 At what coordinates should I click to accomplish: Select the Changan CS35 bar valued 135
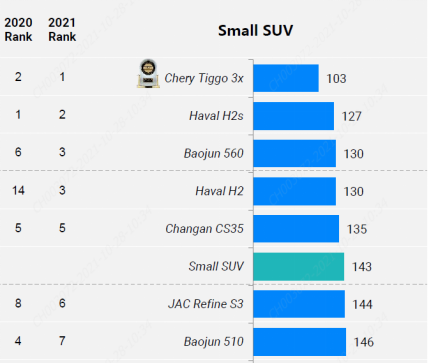[296, 229]
